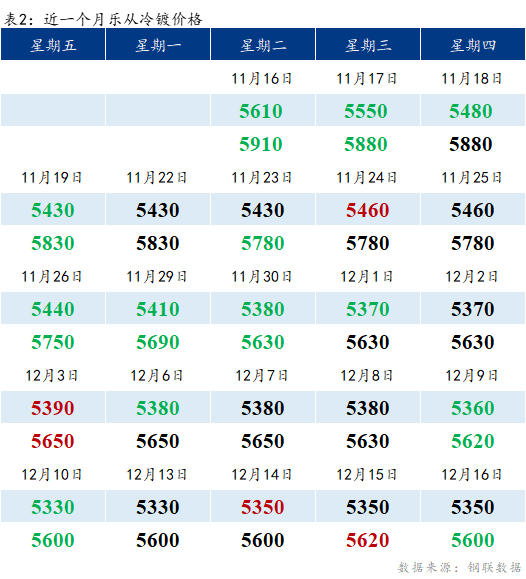This screenshot has width=526, height=579.
Task: Click the green 5610 price cell
Action: click(261, 111)
